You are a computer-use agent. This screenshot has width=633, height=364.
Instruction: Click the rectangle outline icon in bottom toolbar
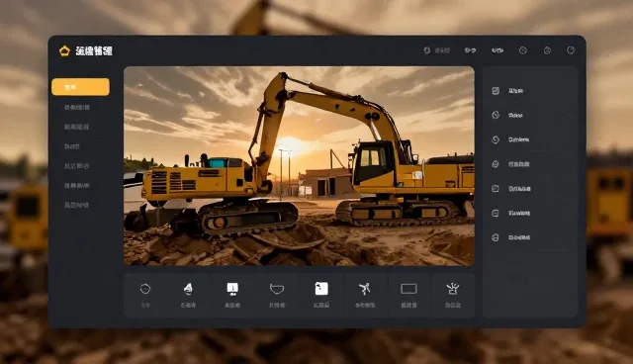coord(408,289)
